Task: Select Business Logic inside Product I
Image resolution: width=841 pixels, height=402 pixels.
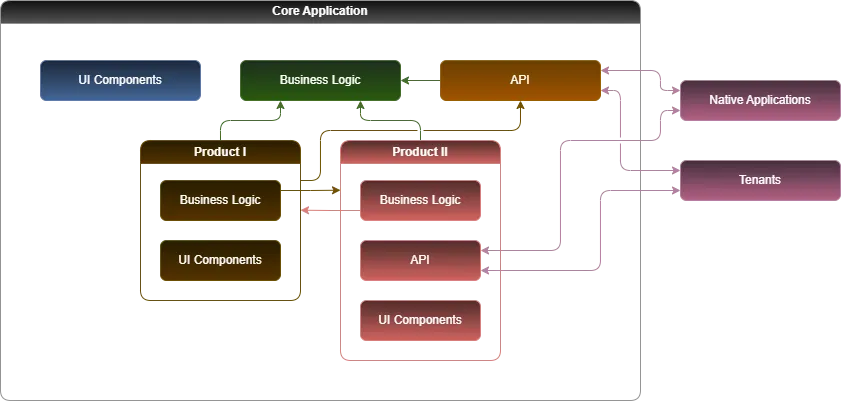Action: (x=220, y=200)
